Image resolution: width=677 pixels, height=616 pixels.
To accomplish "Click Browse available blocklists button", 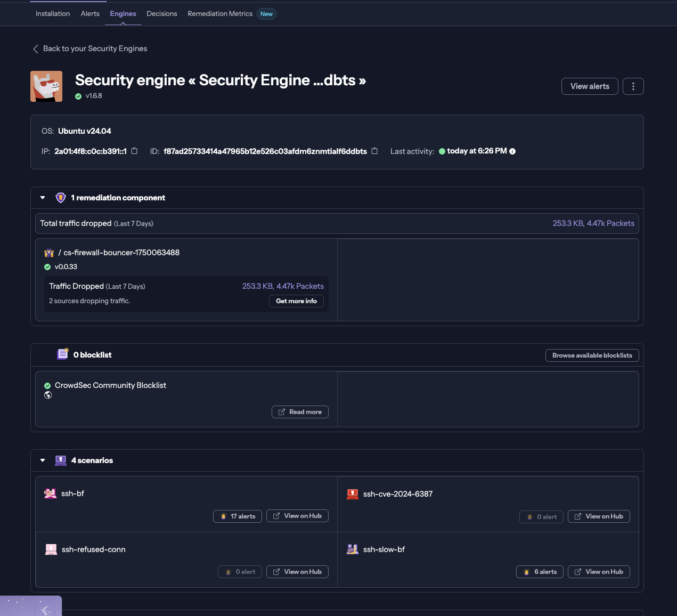I will coord(592,355).
